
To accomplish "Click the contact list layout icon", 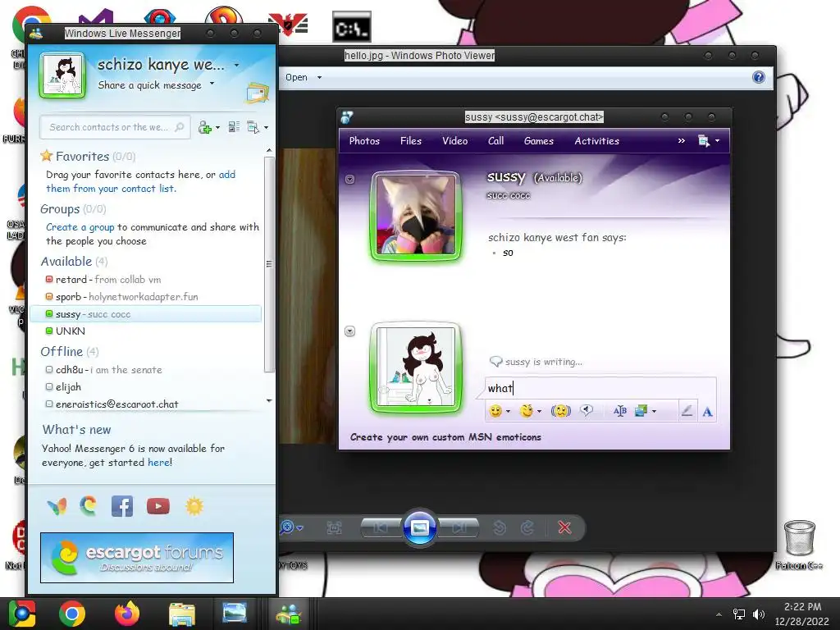I will pyautogui.click(x=234, y=127).
